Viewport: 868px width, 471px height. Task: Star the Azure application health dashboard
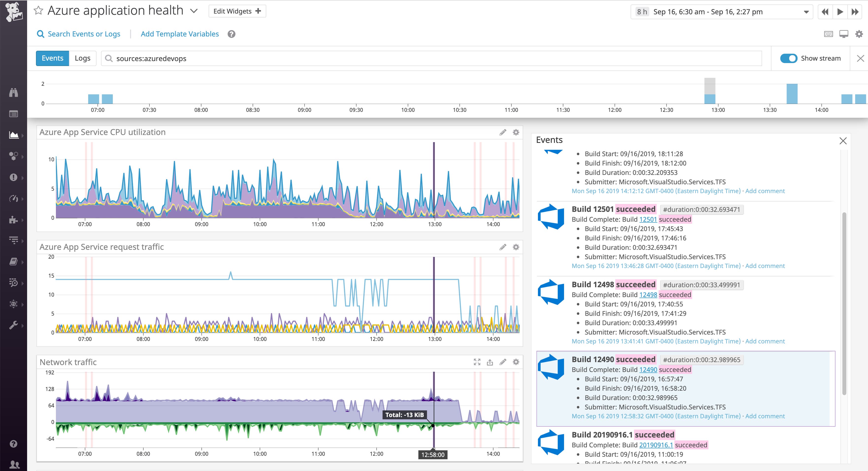(38, 10)
